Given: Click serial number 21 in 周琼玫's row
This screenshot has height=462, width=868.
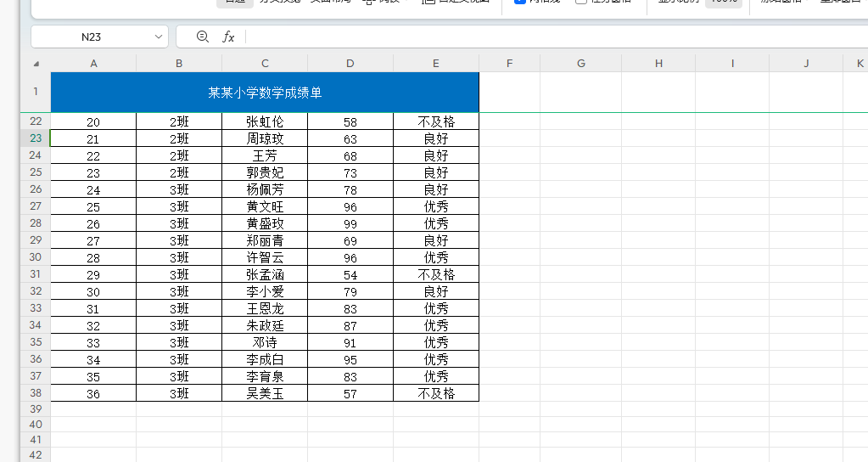Looking at the screenshot, I should 93,138.
